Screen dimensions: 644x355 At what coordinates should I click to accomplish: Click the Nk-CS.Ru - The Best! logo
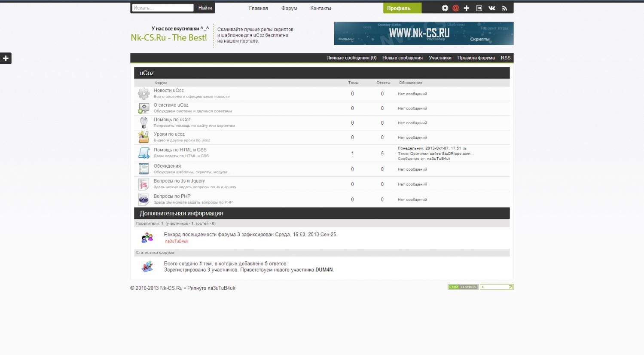coord(169,38)
